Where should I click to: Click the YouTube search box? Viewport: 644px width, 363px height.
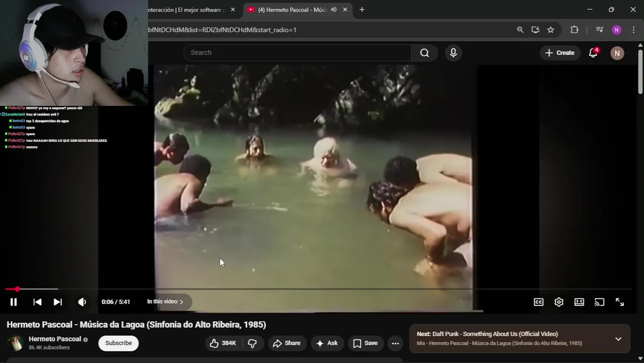tap(297, 52)
